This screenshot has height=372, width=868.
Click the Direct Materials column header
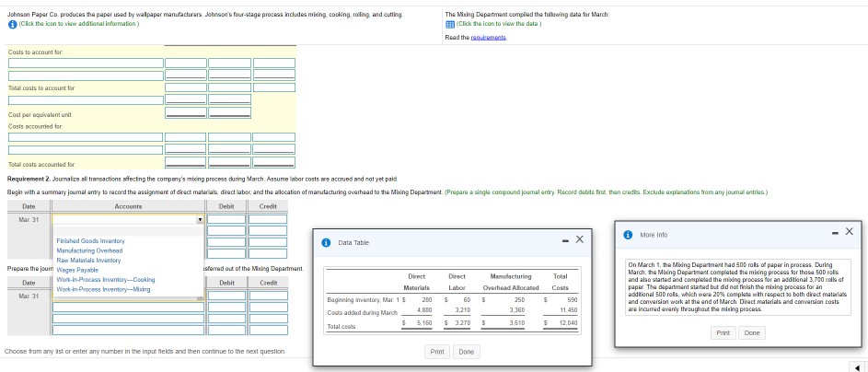click(x=416, y=282)
